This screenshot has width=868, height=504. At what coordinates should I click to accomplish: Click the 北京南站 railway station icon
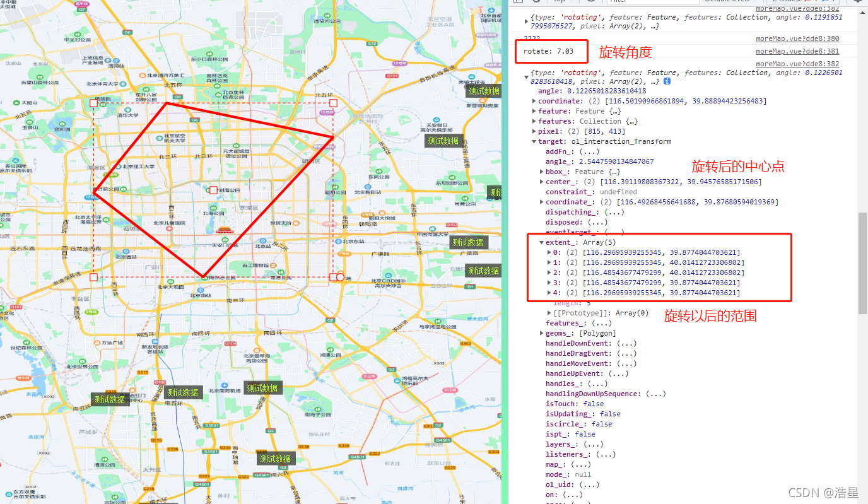point(201,290)
